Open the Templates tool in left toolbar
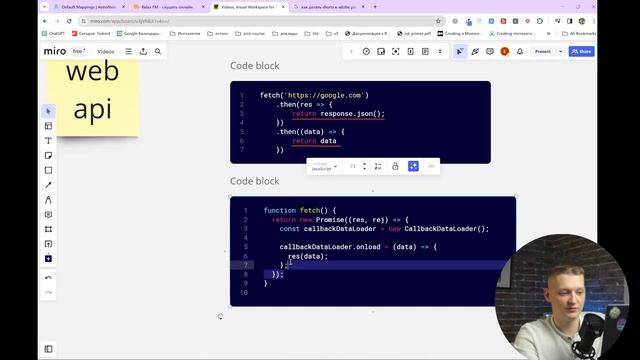 point(49,126)
